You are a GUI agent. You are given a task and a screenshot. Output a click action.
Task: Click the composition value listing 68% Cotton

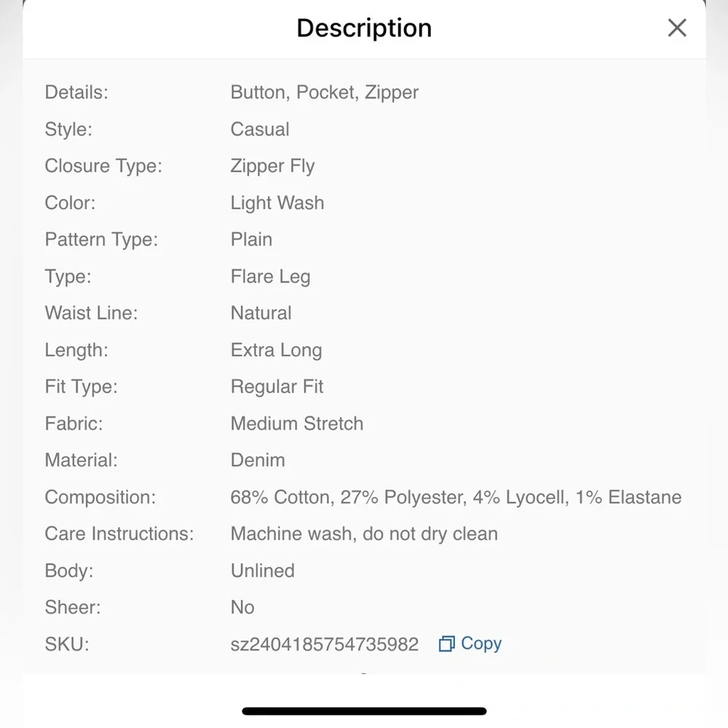tap(456, 497)
